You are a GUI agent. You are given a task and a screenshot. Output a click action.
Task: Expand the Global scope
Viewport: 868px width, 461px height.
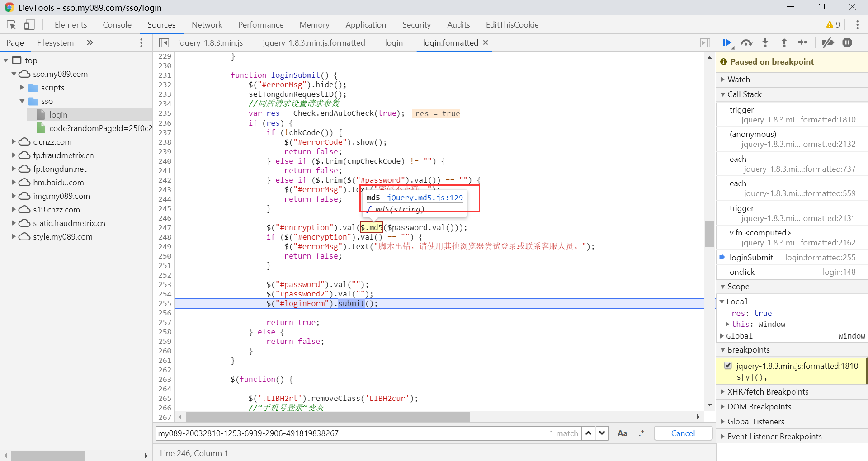point(722,336)
